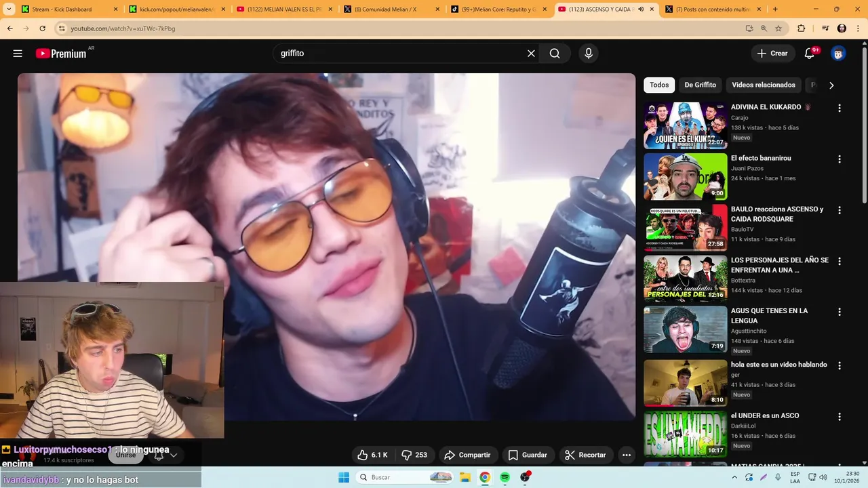
Task: Go back in browser history
Action: 10,28
